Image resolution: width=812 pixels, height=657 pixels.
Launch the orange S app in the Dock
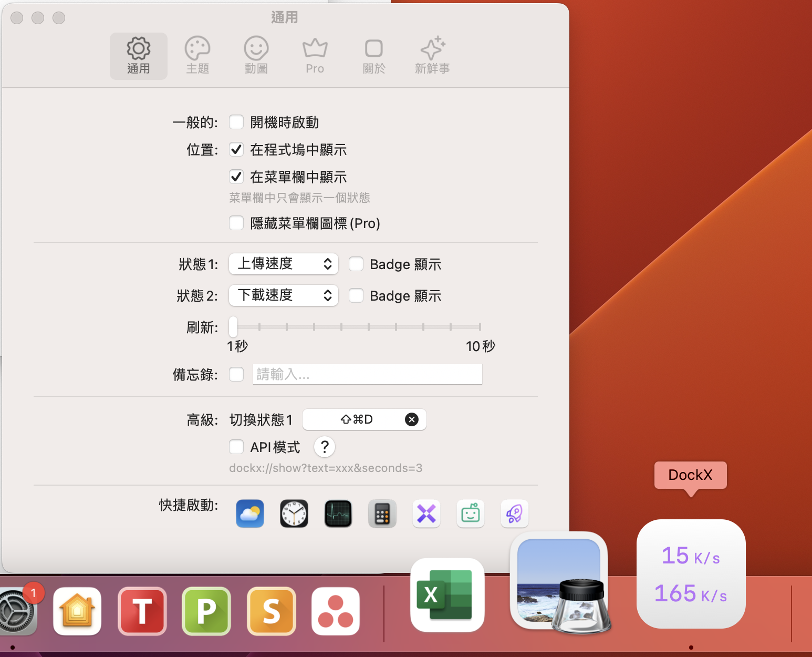tap(271, 611)
